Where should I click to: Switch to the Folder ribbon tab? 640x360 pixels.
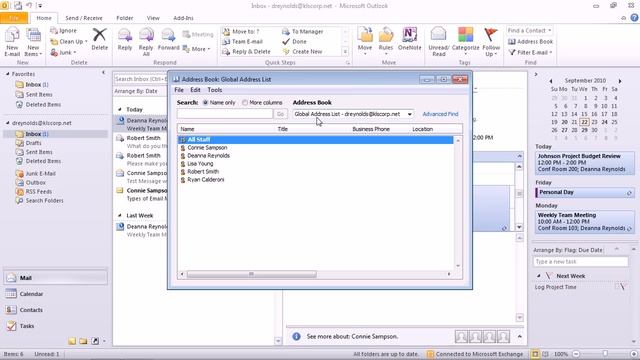(124, 18)
